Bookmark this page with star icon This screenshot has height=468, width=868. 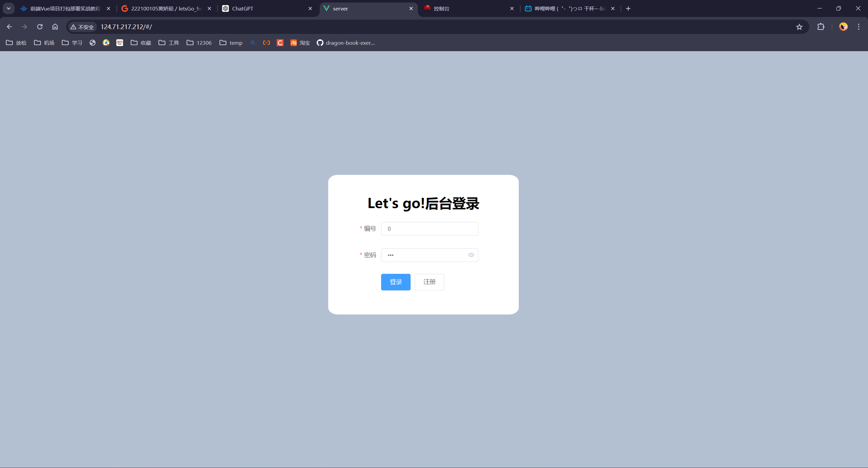pos(799,27)
